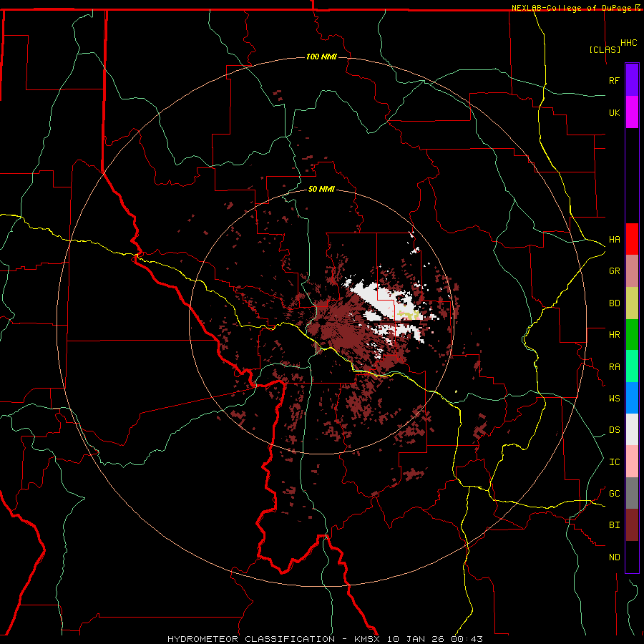Image resolution: width=644 pixels, height=644 pixels.
Task: Click the WS blue legend swatch
Action: tap(632, 398)
